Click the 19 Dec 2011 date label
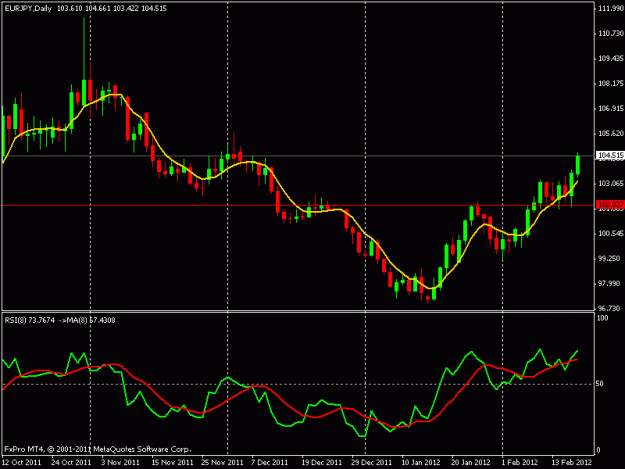The height and width of the screenshot is (469, 625). tap(322, 462)
